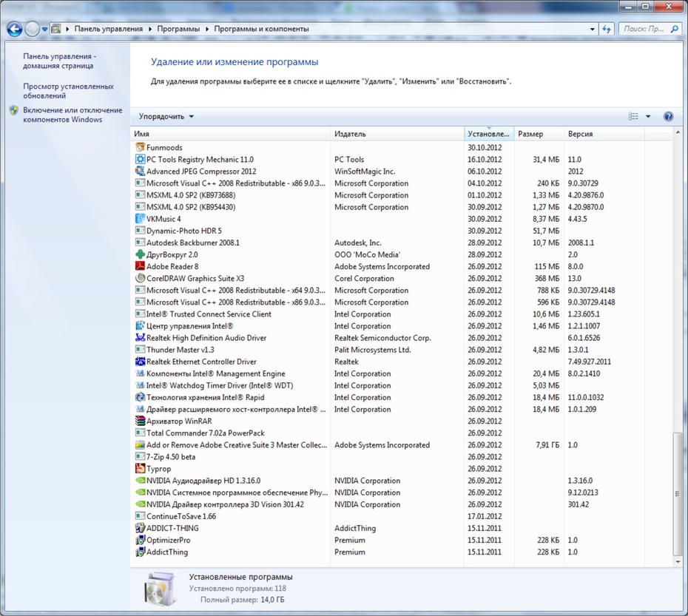The width and height of the screenshot is (688, 616).
Task: Open the address bar history dropdown
Action: pos(593,29)
